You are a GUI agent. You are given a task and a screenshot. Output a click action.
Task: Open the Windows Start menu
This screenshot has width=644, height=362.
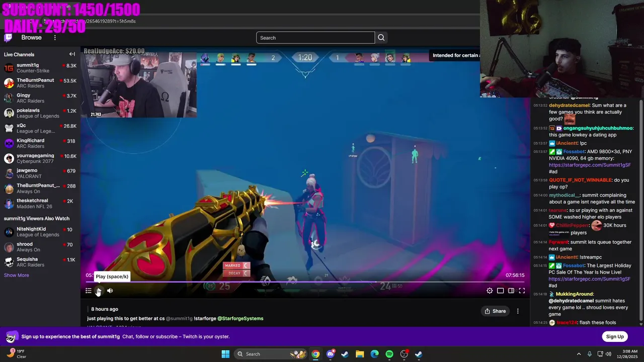pos(225,354)
